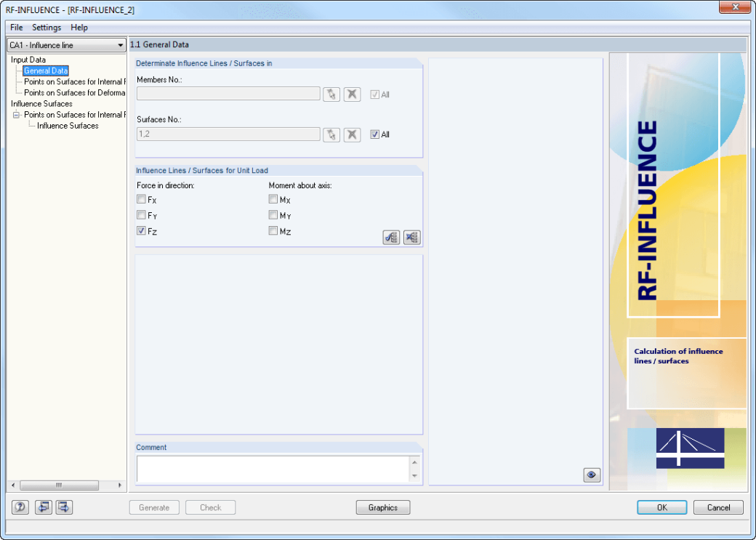756x540 pixels.
Task: Collapse Points on Surfaces under Influence Surfaces
Action: click(x=17, y=115)
